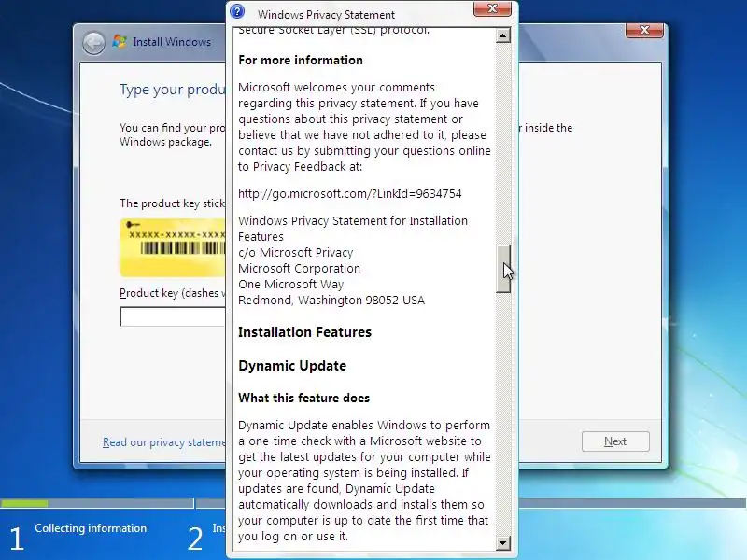Click the setup progress bar at bottom
Viewport: 747px width, 560px height.
(x=373, y=503)
